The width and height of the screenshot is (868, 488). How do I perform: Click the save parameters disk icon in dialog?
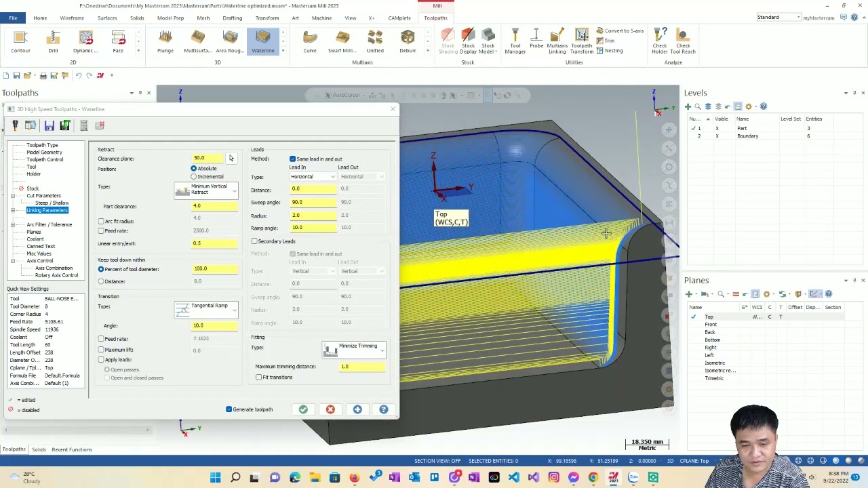pos(49,125)
